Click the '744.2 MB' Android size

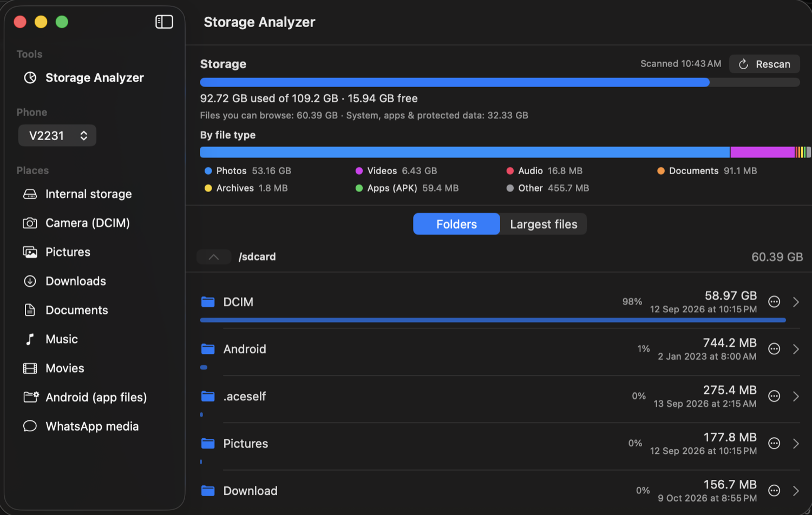click(730, 343)
